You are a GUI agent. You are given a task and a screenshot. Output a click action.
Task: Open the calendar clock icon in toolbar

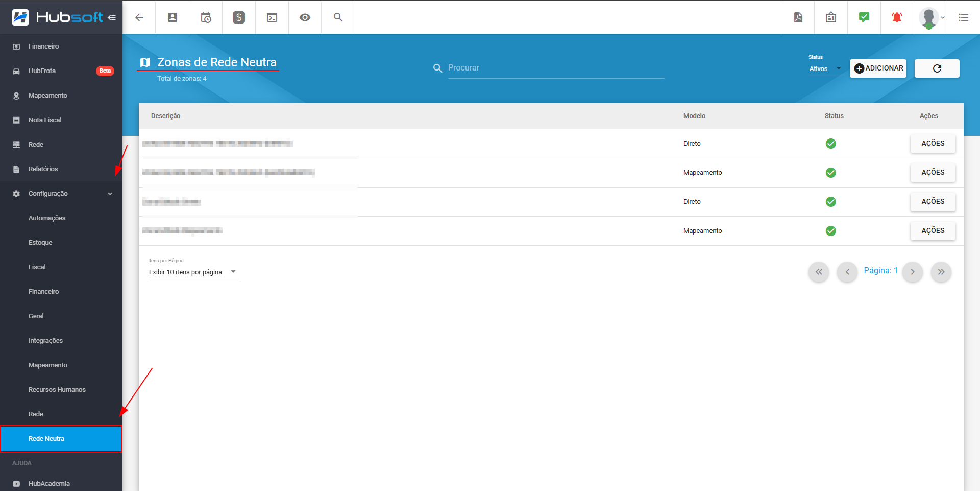click(x=206, y=17)
